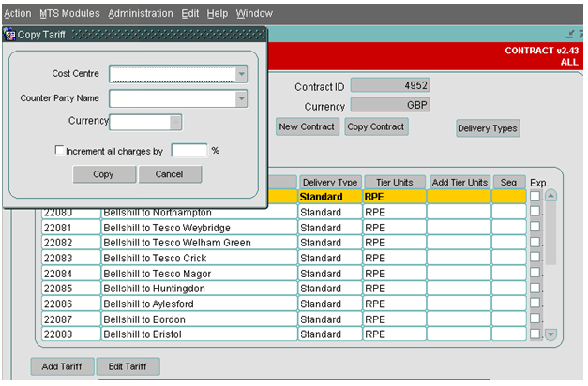Click the Delivery Type column header

330,182
